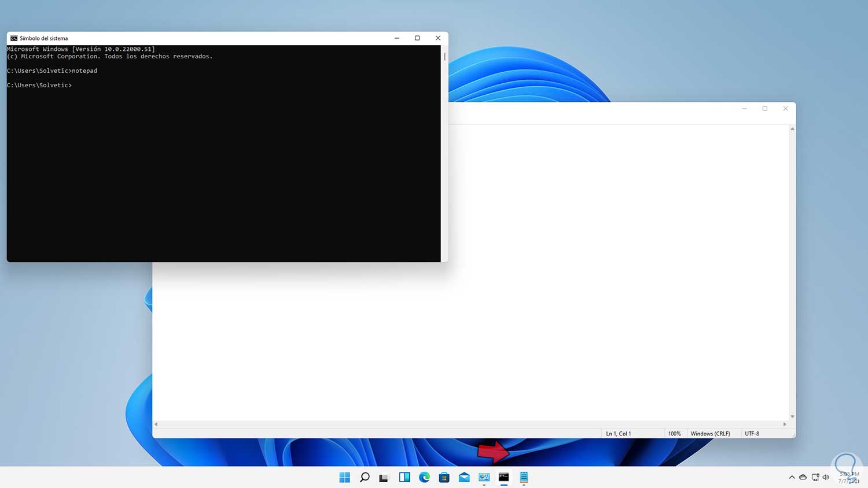This screenshot has width=868, height=488.
Task: Open the Windows Start menu
Action: [x=345, y=477]
